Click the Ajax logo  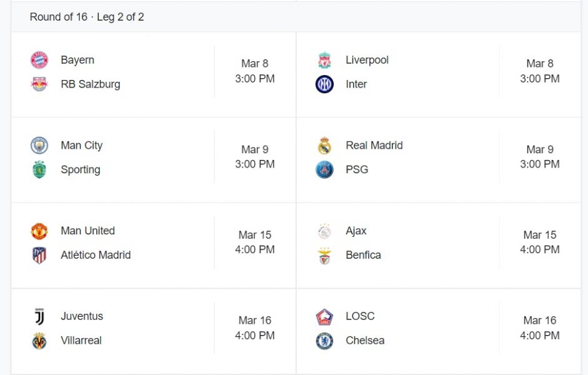324,231
